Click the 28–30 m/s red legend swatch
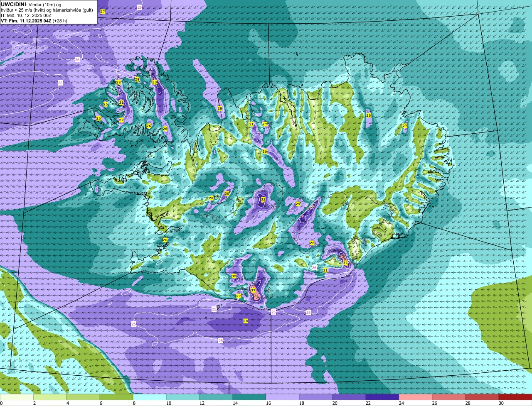 (x=482, y=397)
